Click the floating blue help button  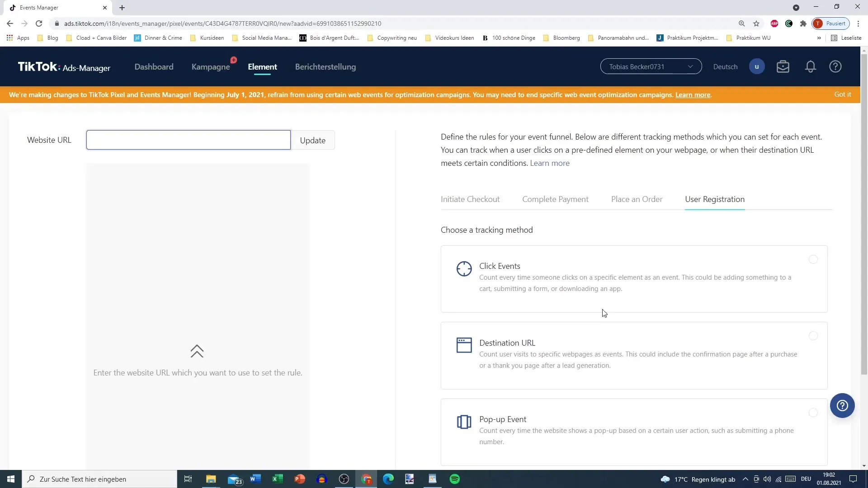click(842, 405)
